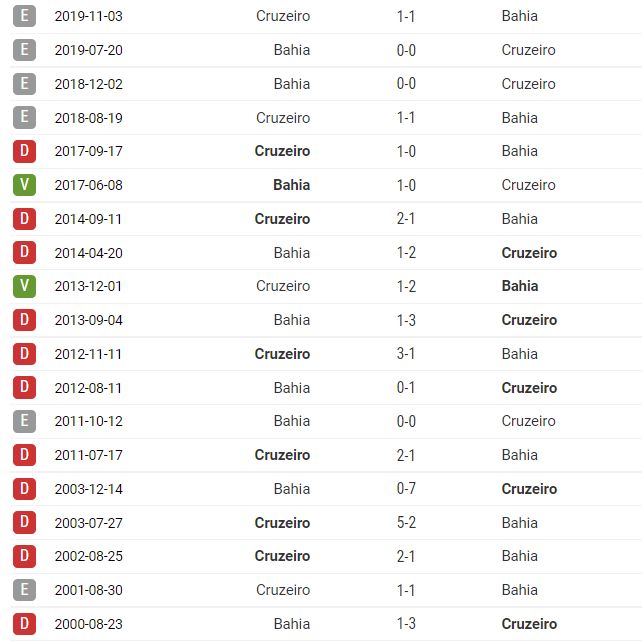Click the gray E badge for 2018-12-02

pos(25,84)
